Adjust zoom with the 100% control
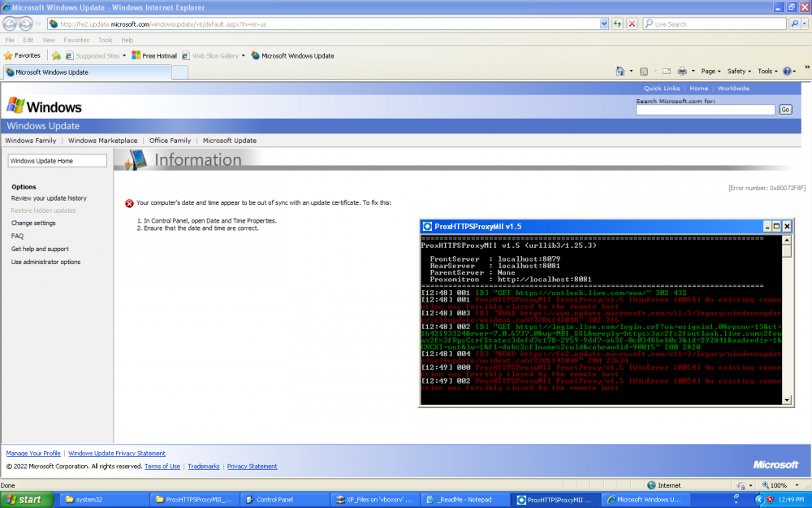 (776, 484)
